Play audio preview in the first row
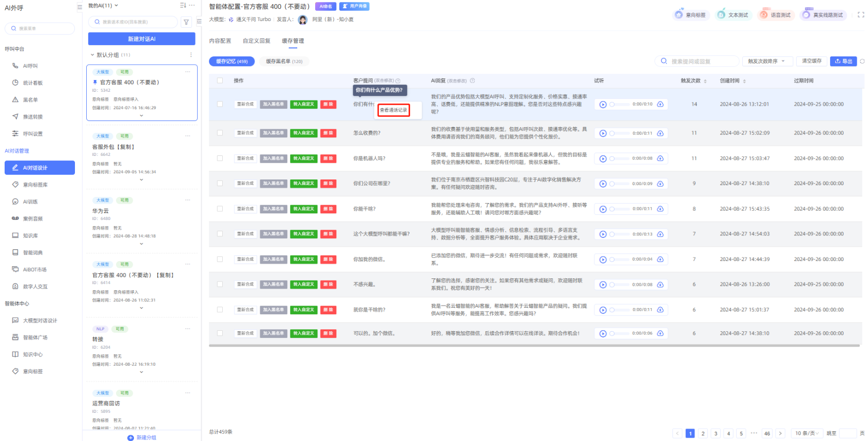The image size is (868, 441). pos(603,105)
